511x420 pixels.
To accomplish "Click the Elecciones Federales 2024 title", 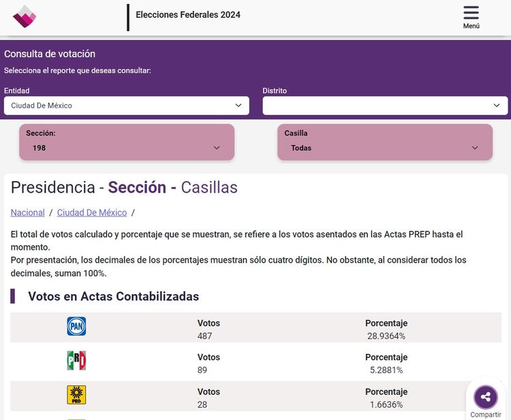I will click(188, 15).
